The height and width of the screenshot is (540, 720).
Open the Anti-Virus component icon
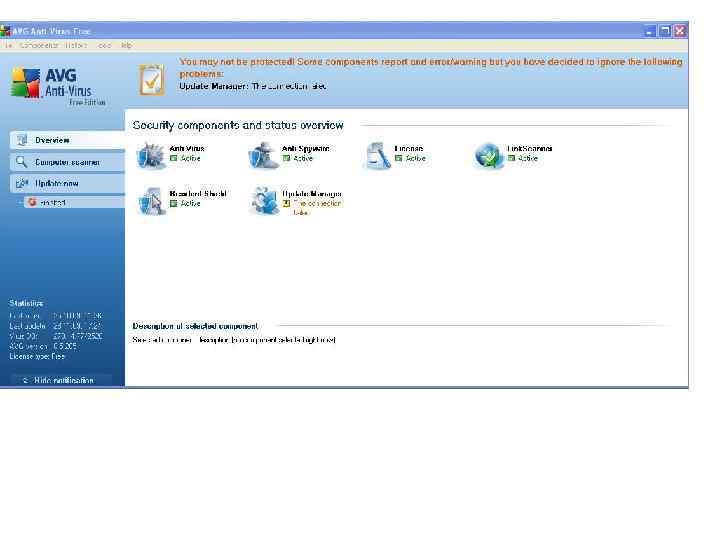point(151,156)
